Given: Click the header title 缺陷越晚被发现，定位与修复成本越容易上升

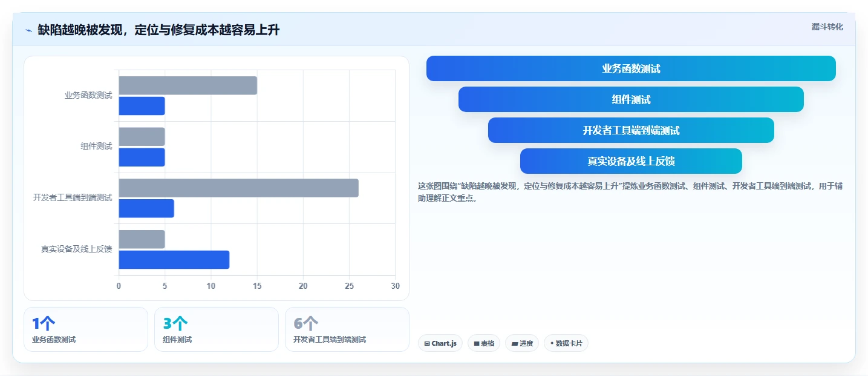Looking at the screenshot, I should click(158, 30).
